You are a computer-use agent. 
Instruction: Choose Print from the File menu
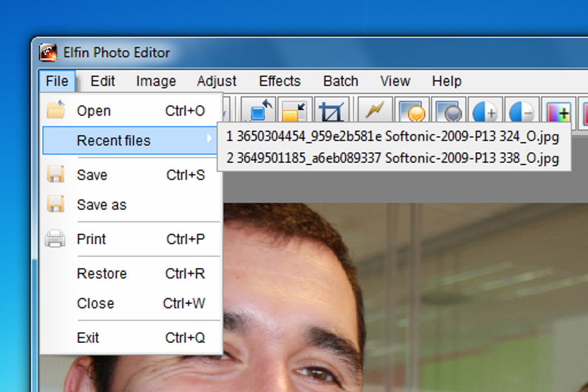click(130, 239)
